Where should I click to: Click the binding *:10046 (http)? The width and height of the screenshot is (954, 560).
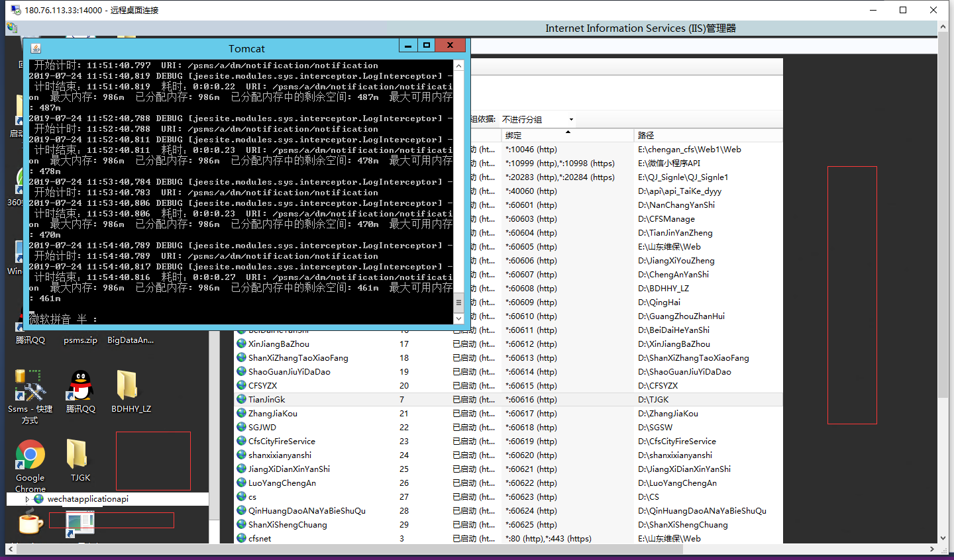coord(531,149)
